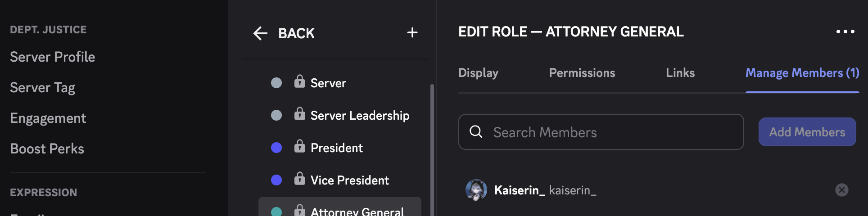Create a new role with plus icon
The width and height of the screenshot is (868, 216).
click(x=412, y=32)
